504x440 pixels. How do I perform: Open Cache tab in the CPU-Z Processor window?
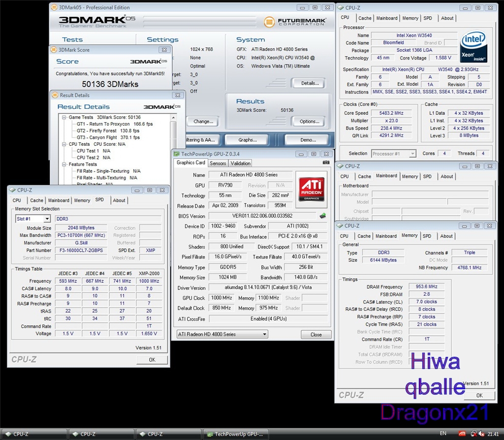pos(365,18)
